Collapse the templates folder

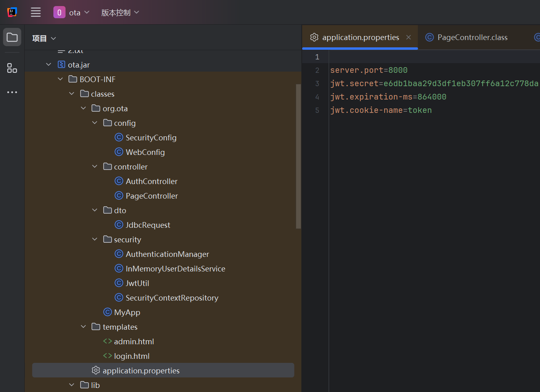83,327
